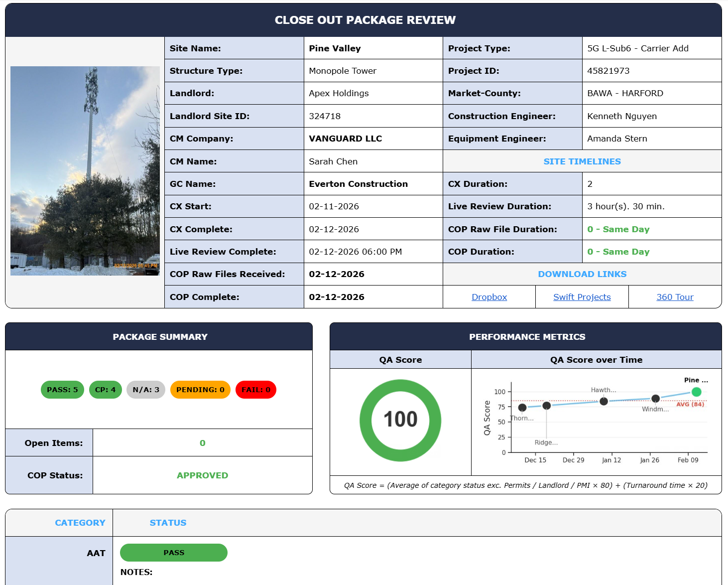Click the PASS pill for AAT category
Screen dimensions: 728x585
[x=173, y=553]
